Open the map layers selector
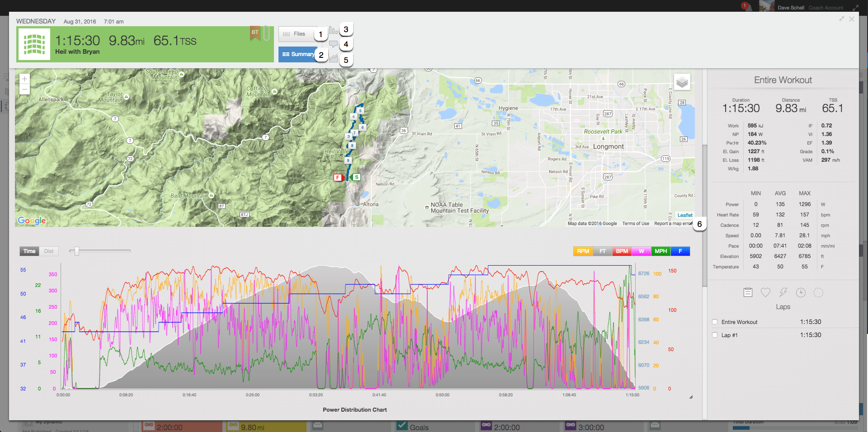The height and width of the screenshot is (432, 868). [x=682, y=82]
